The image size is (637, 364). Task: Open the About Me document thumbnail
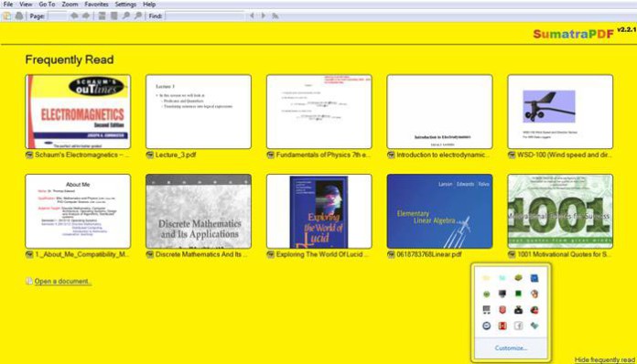click(x=78, y=211)
